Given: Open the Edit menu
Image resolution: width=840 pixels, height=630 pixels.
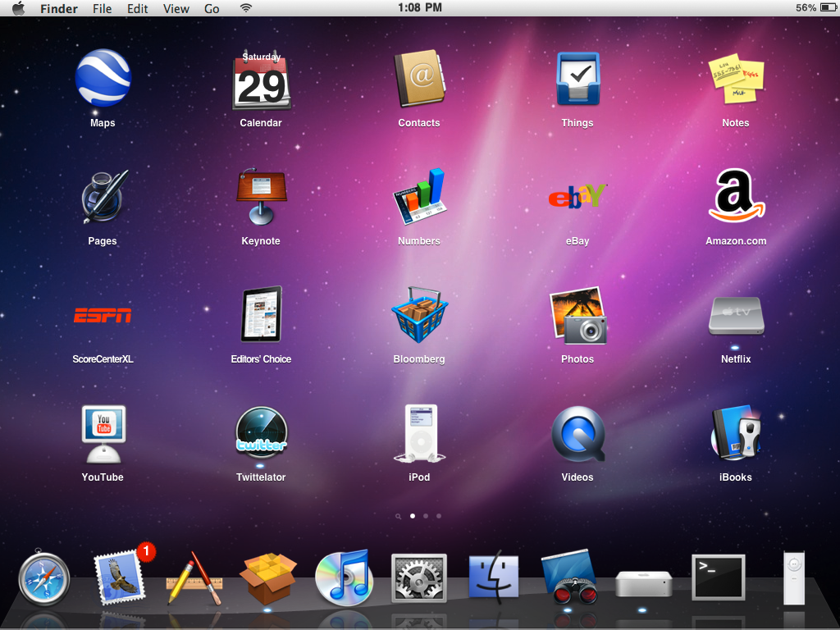Looking at the screenshot, I should coord(137,8).
